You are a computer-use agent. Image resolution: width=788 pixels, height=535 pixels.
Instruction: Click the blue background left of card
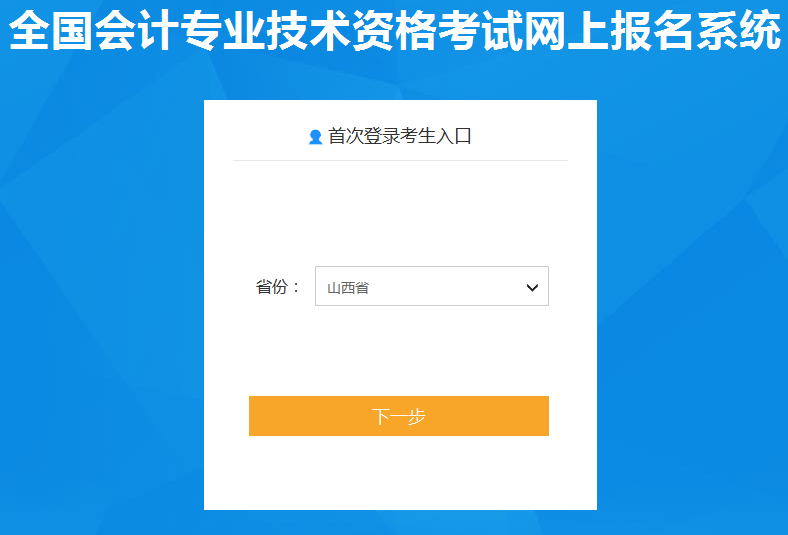[x=101, y=301]
